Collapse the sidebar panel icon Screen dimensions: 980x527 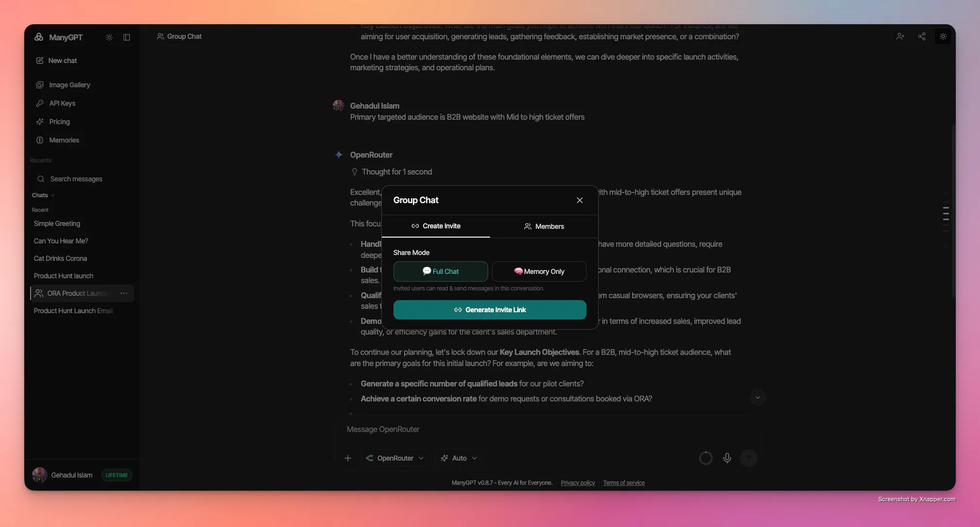[127, 37]
